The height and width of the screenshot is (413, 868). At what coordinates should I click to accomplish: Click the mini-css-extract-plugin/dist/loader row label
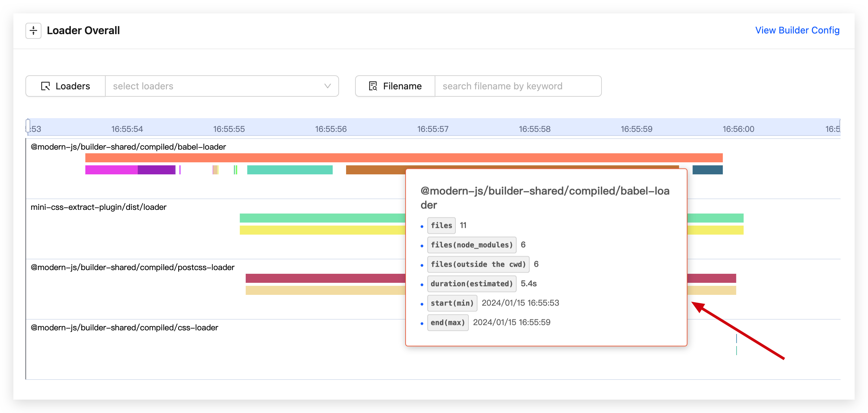click(x=98, y=207)
